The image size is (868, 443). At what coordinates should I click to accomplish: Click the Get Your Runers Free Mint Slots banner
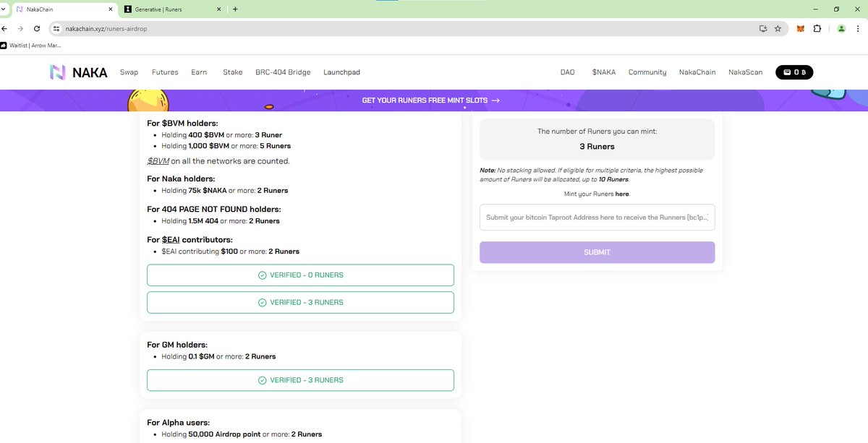[430, 100]
